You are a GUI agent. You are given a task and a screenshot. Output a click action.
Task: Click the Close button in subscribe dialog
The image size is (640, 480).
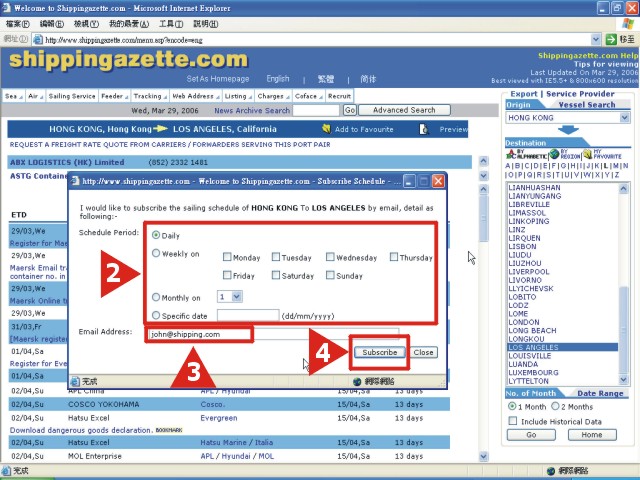423,352
